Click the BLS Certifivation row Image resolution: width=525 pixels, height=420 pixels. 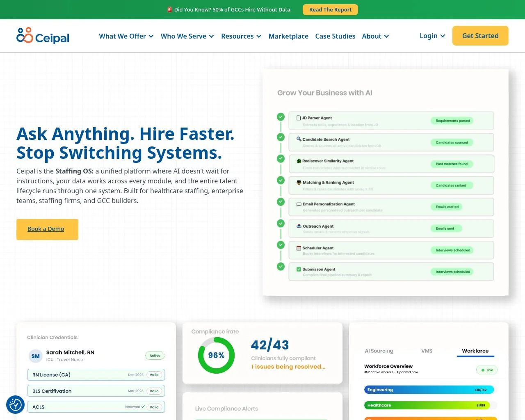click(x=96, y=391)
